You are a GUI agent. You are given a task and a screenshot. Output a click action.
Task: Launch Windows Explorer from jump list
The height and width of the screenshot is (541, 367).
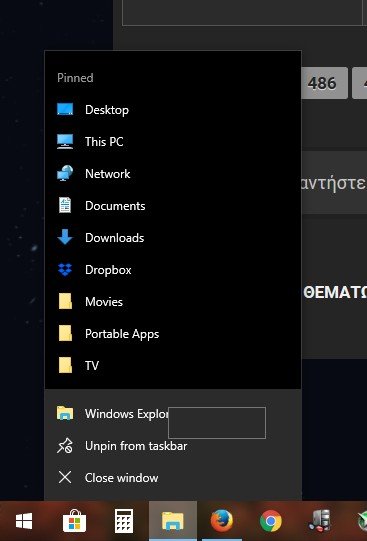pyautogui.click(x=173, y=413)
